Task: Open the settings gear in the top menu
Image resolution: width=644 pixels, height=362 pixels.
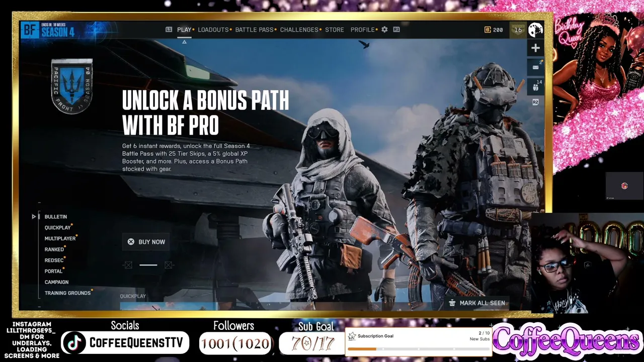Action: coord(384,30)
